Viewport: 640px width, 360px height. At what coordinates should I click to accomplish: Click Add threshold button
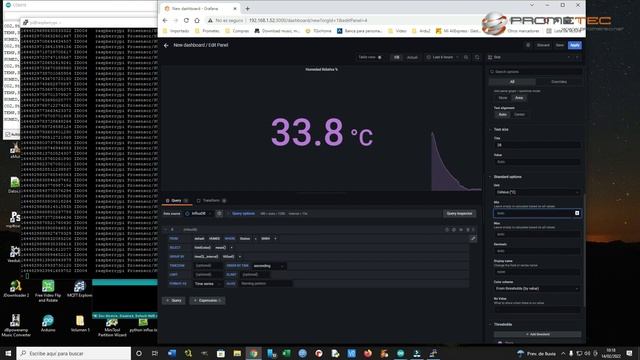coord(537,334)
